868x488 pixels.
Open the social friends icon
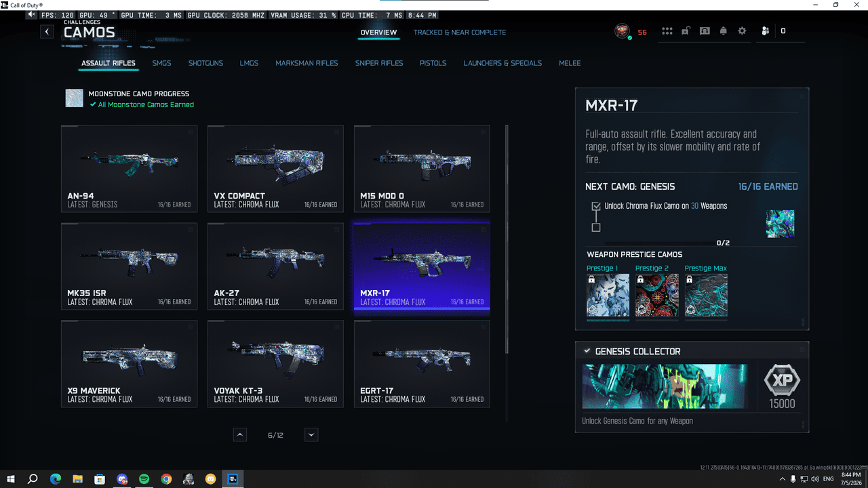coord(765,31)
